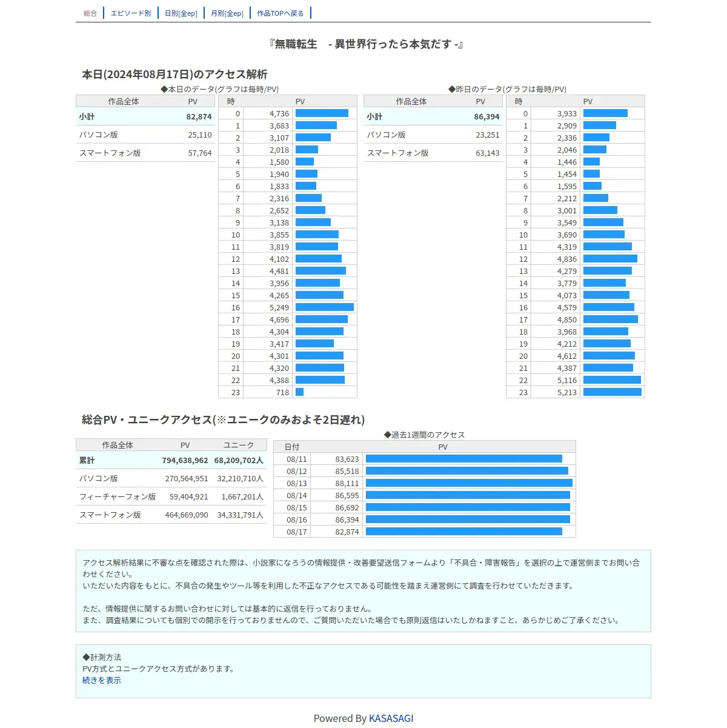Click the 08/12 weekly PV value 85,518

click(347, 471)
